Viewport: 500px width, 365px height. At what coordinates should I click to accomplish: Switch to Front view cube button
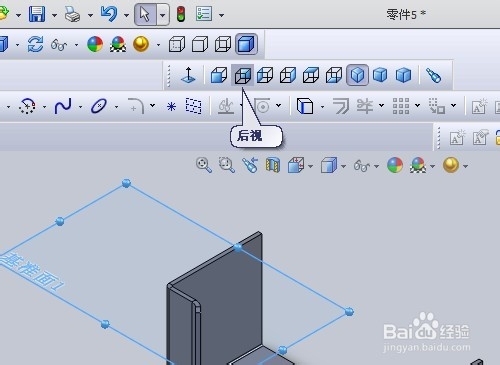(x=219, y=75)
